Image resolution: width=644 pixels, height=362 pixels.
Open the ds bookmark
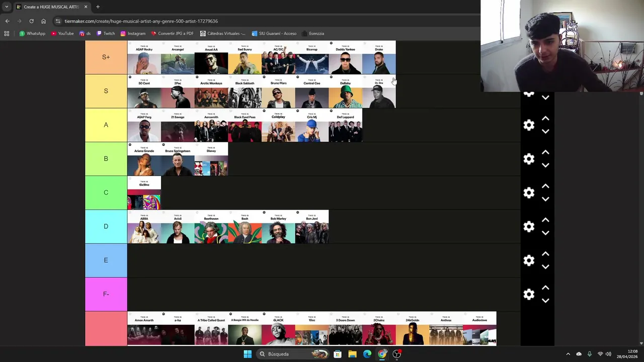85,33
